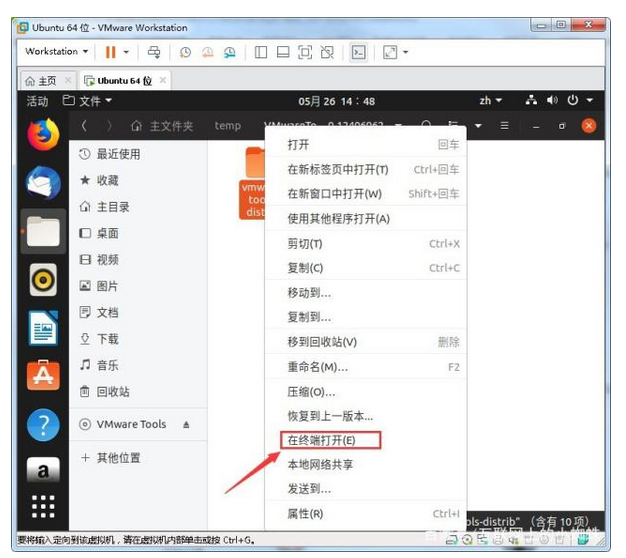Open 最近使用 in the sidebar

click(x=138, y=154)
